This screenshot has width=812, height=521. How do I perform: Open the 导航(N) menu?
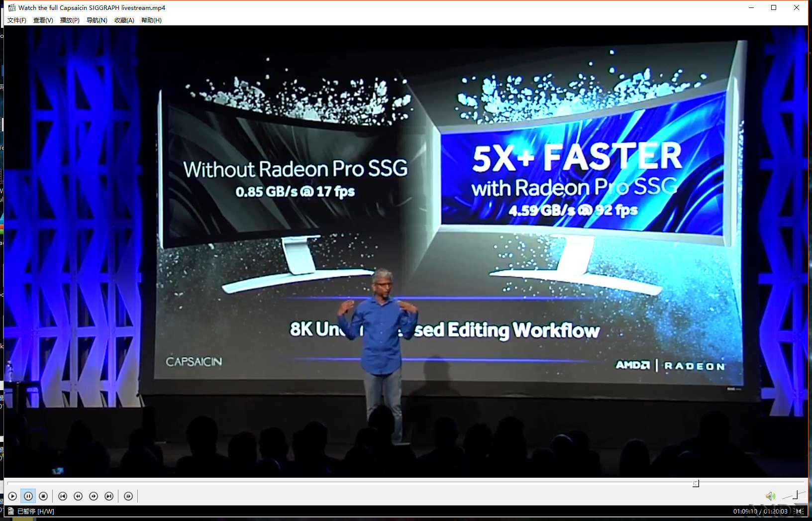click(x=97, y=20)
